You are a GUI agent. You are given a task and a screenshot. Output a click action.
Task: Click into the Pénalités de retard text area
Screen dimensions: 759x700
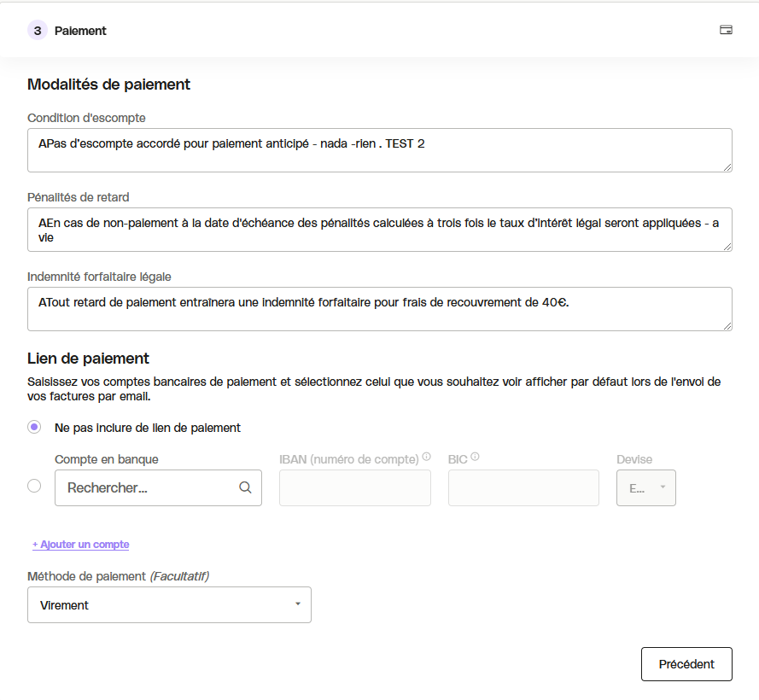point(379,230)
